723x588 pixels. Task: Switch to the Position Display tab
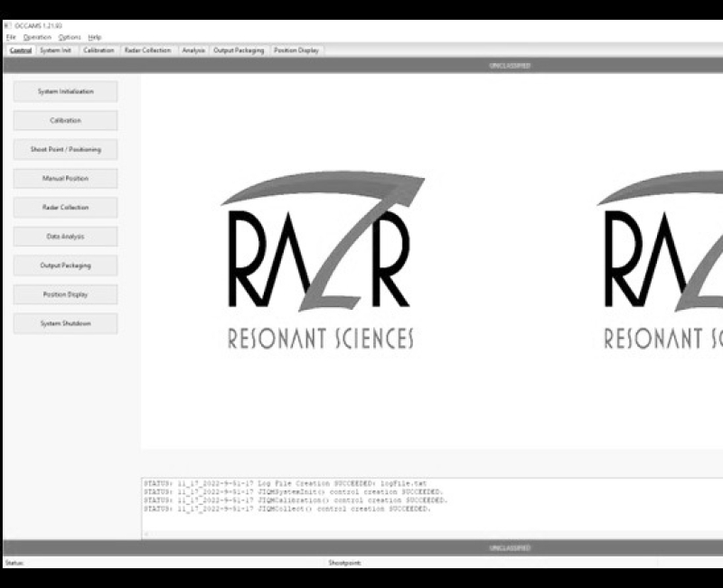(x=296, y=51)
